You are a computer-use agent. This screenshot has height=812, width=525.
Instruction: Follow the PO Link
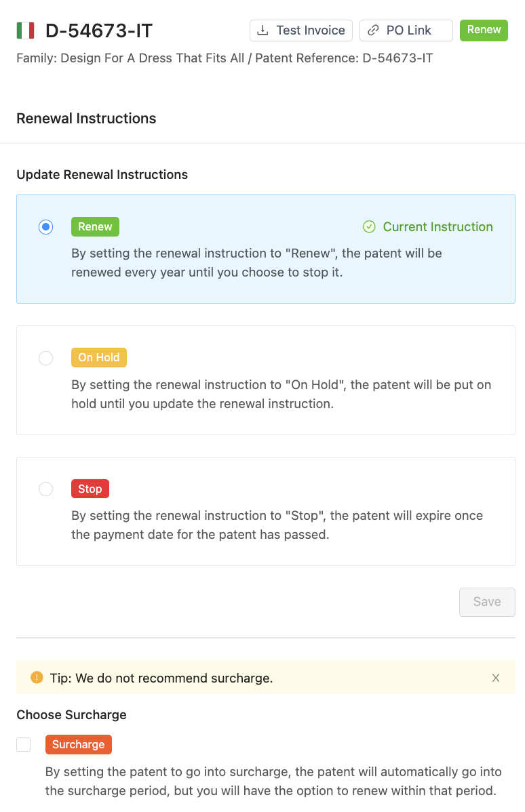coord(406,30)
